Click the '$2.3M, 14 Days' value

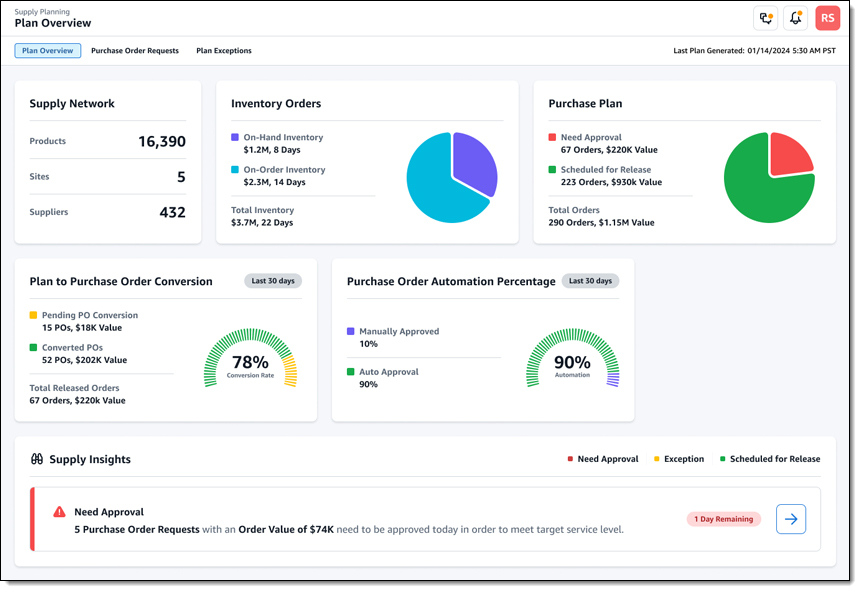click(274, 182)
